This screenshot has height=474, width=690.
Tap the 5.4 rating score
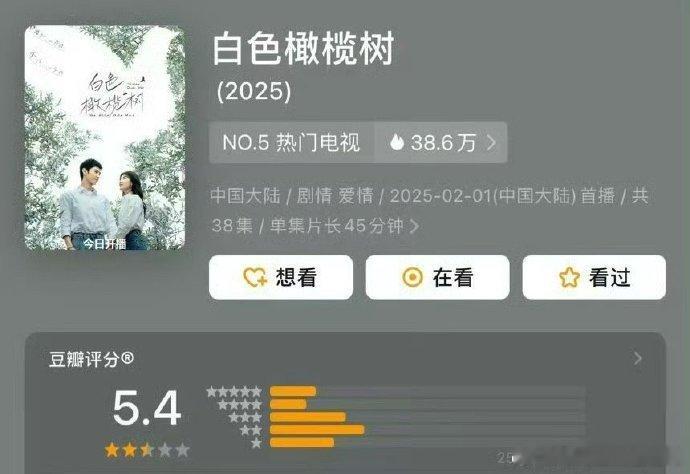point(147,408)
